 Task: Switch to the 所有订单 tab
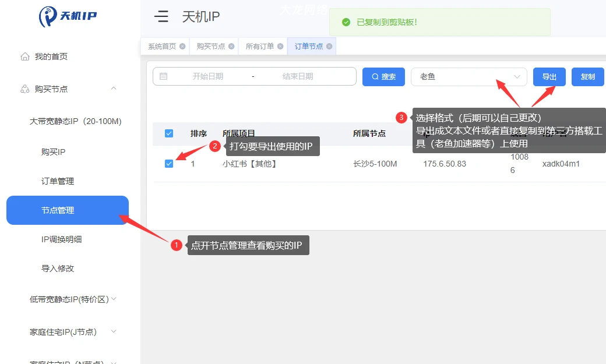coord(259,47)
